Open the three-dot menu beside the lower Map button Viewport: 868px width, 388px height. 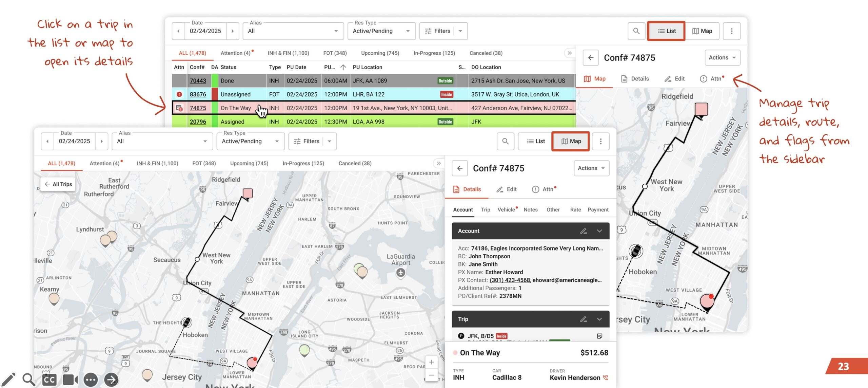tap(600, 141)
